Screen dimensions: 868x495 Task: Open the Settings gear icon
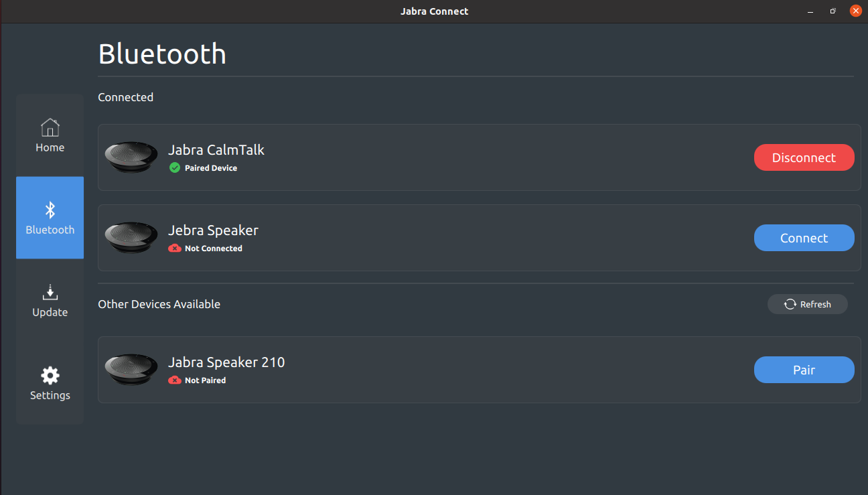click(50, 375)
